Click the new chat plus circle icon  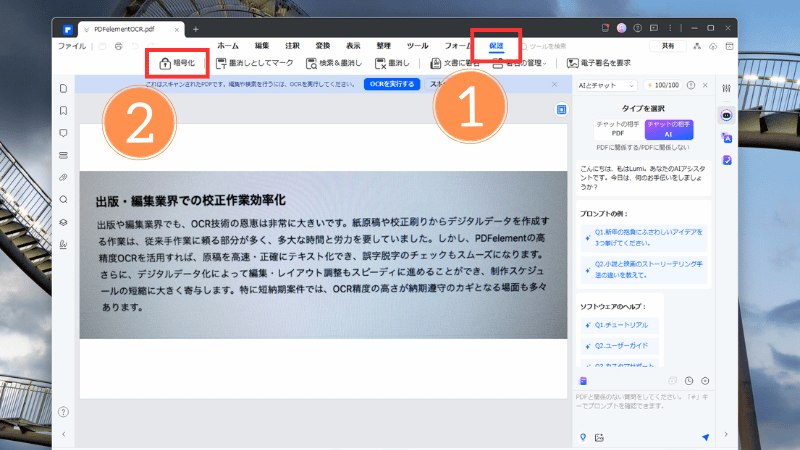point(705,381)
